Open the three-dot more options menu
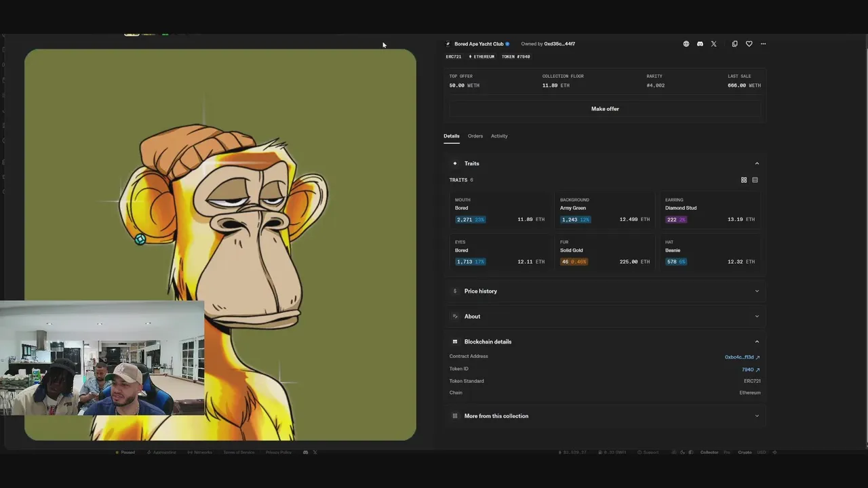868x488 pixels. 764,44
